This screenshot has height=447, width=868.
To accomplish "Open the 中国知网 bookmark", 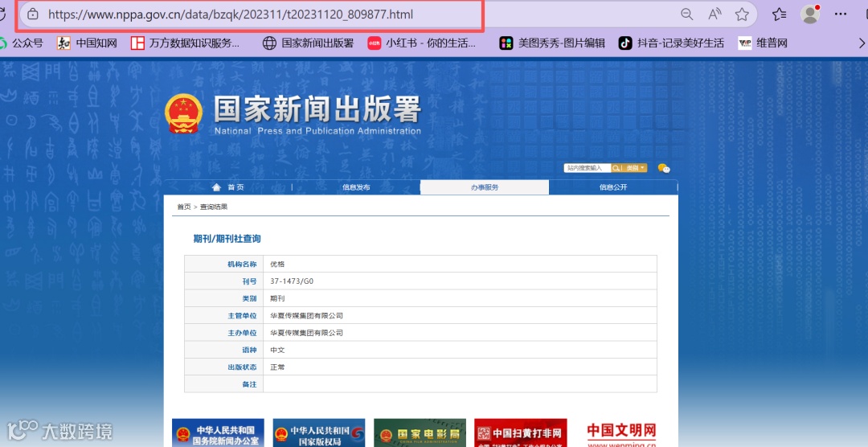I will click(87, 43).
